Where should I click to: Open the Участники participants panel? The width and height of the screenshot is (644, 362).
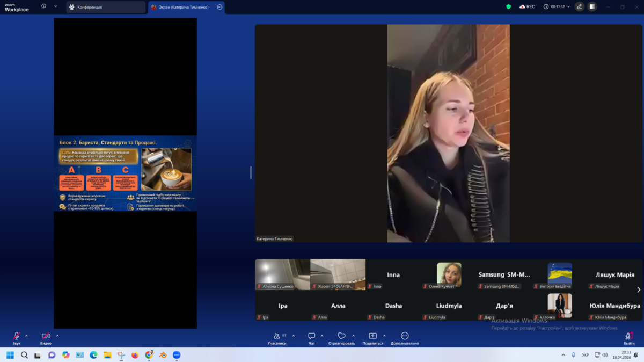point(276,337)
